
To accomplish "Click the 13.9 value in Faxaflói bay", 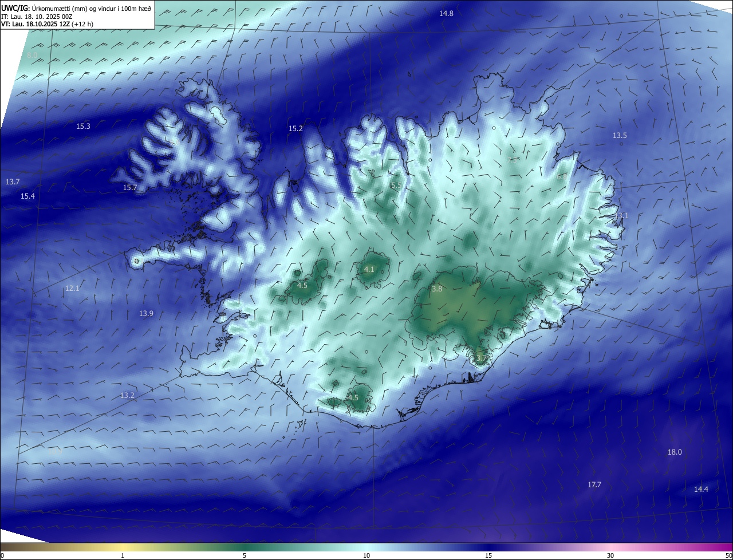I will [146, 314].
